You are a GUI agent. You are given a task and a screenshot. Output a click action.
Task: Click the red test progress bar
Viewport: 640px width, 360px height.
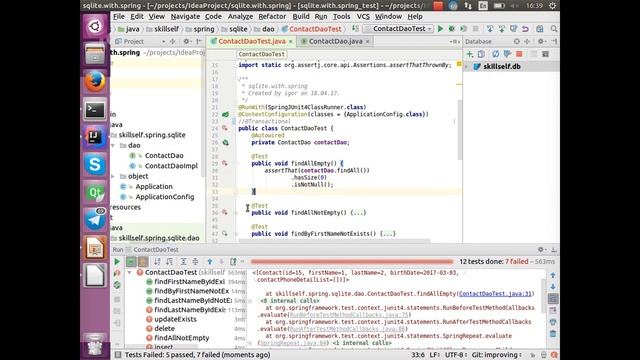(352, 262)
